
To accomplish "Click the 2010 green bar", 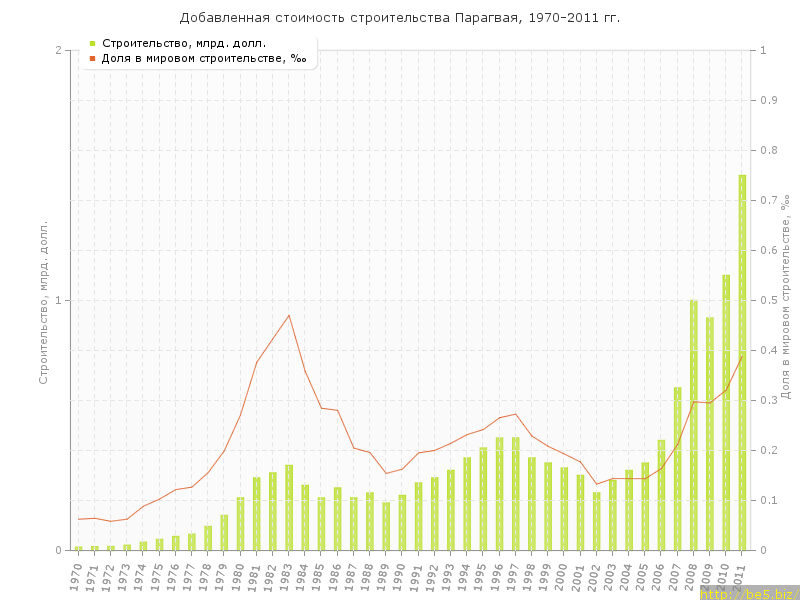I will pyautogui.click(x=726, y=412).
